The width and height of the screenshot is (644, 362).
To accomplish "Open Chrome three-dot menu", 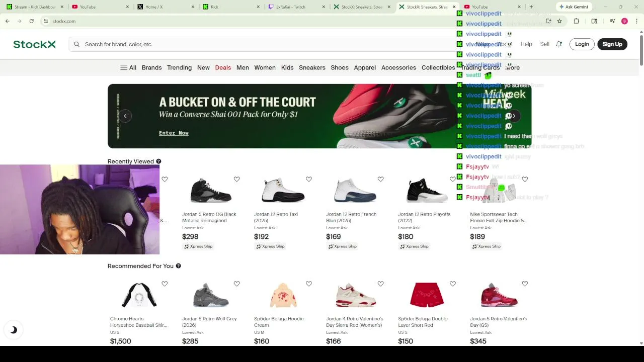I will (636, 21).
